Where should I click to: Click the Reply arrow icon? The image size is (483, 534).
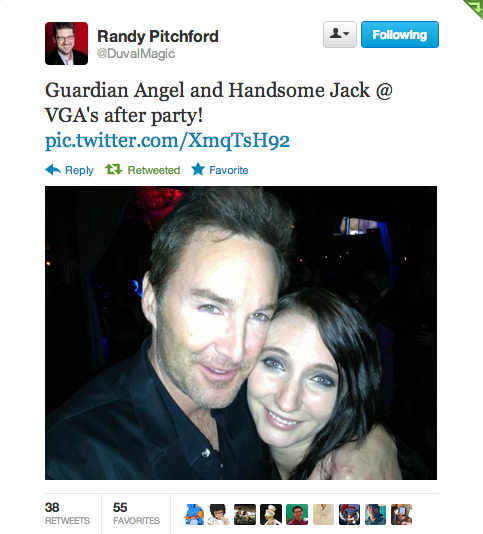[x=53, y=170]
